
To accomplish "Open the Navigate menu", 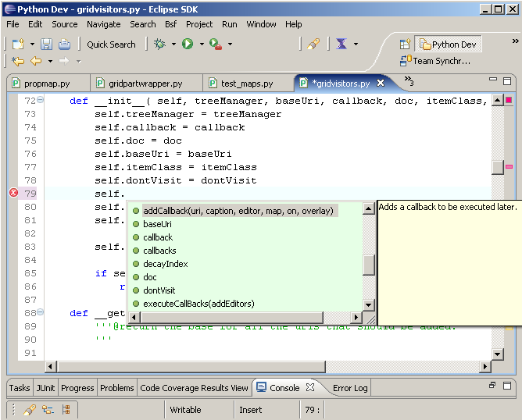I will click(x=103, y=24).
